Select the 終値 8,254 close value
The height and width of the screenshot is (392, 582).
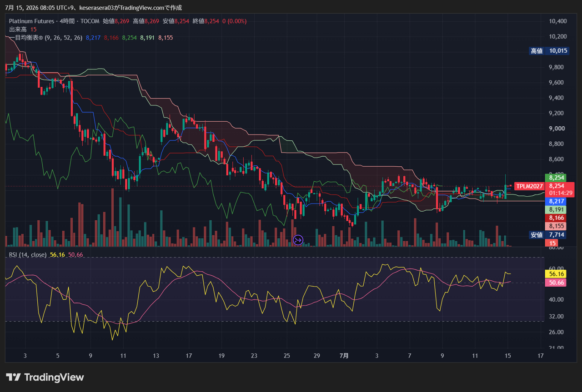[206, 21]
